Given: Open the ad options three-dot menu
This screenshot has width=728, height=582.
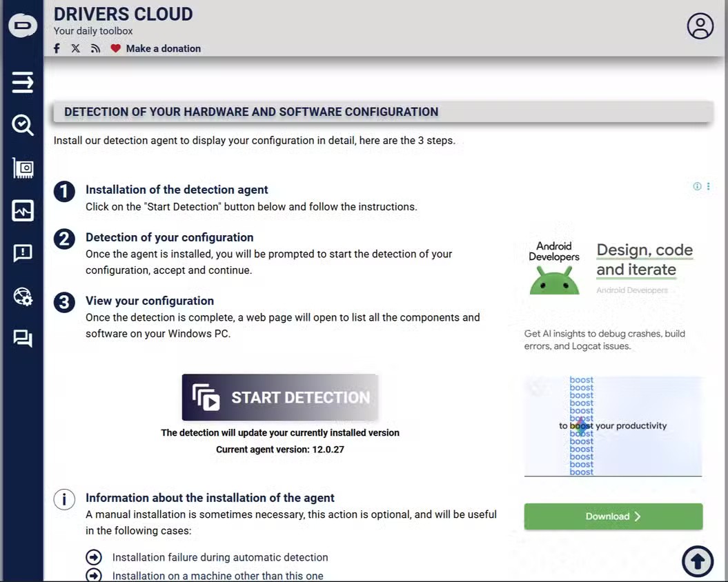Looking at the screenshot, I should [708, 186].
